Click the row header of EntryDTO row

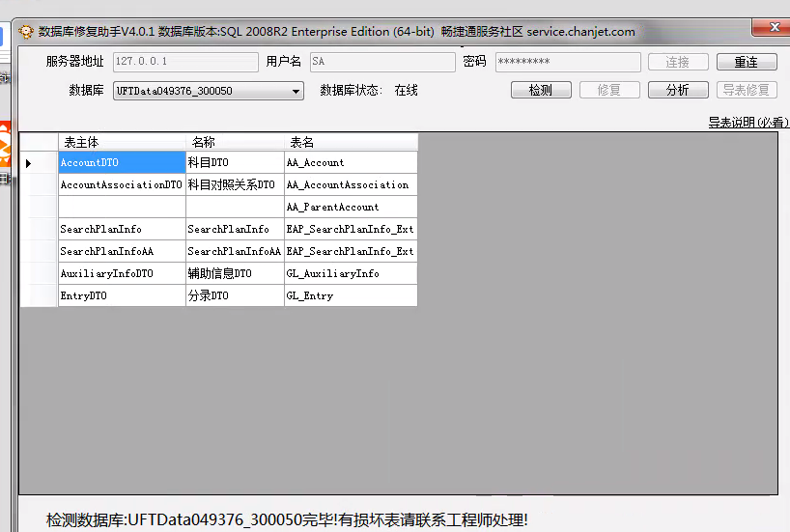coord(40,295)
